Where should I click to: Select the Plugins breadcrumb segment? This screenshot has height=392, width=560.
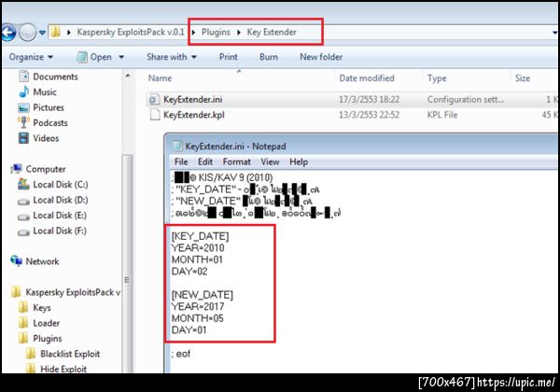pyautogui.click(x=216, y=32)
